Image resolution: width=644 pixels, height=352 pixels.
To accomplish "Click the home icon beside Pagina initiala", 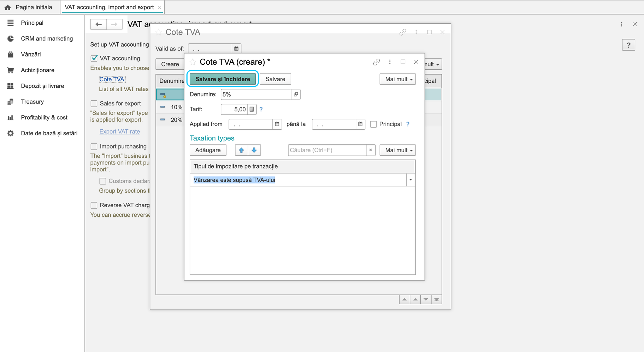I will pos(7,7).
